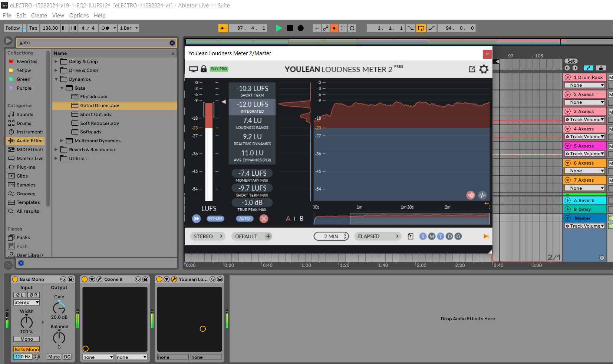Open the Help menu
The height and width of the screenshot is (364, 613).
pyautogui.click(x=100, y=16)
